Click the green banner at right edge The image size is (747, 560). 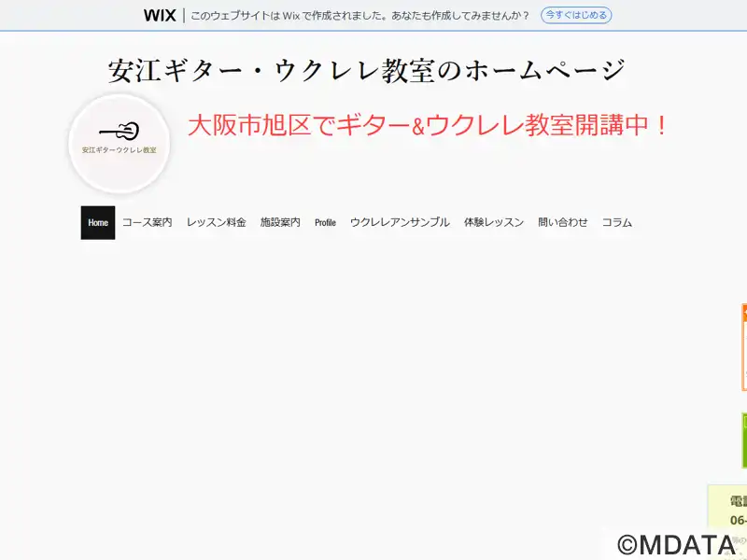pyautogui.click(x=743, y=440)
